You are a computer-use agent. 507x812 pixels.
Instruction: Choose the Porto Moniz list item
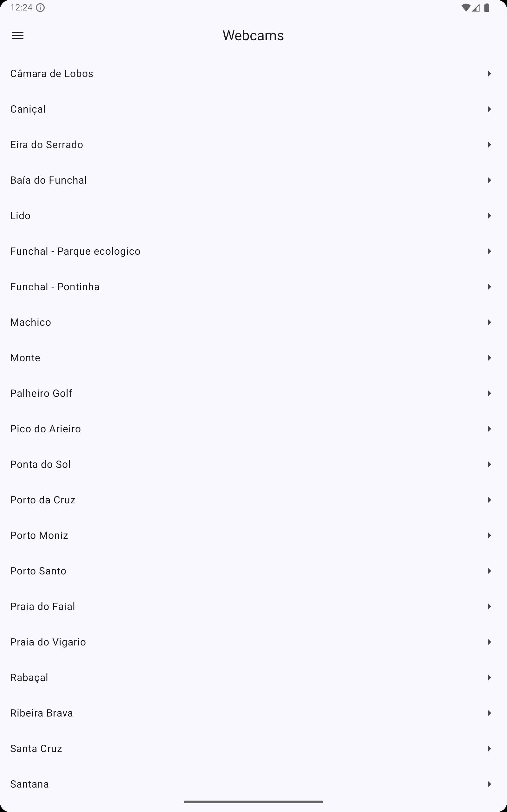click(39, 535)
